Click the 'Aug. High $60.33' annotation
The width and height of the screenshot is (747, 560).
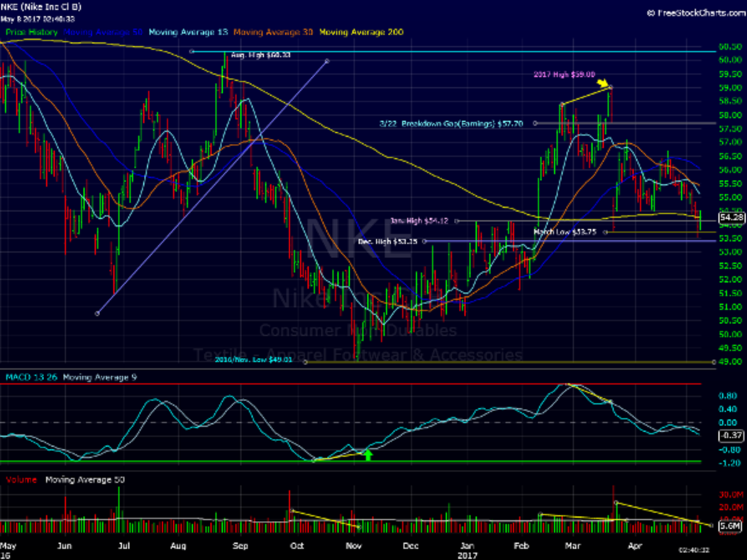(260, 55)
